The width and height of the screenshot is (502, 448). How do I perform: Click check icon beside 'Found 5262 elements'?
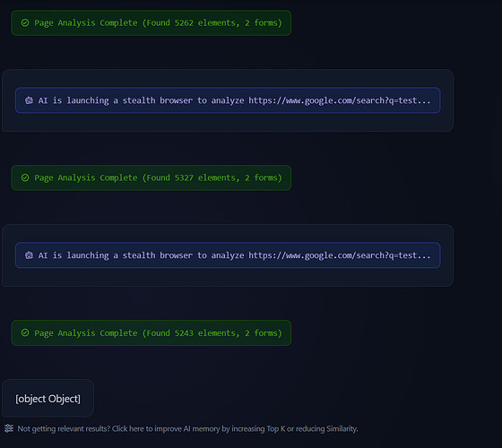coord(25,22)
